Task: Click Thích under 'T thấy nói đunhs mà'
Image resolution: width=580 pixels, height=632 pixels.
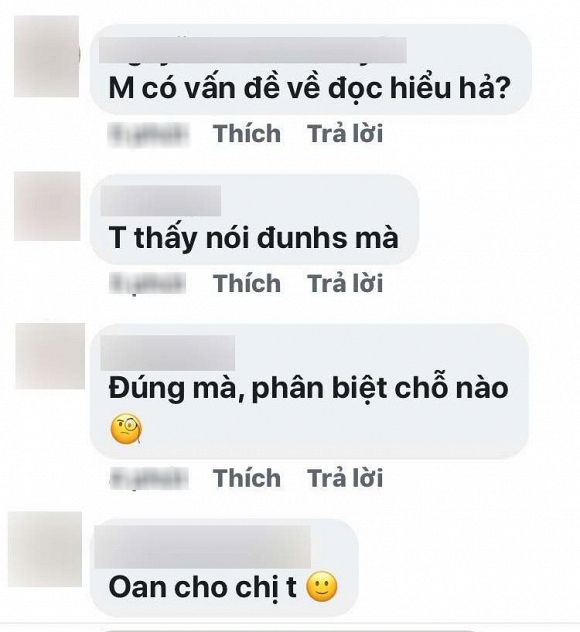Action: pyautogui.click(x=247, y=283)
